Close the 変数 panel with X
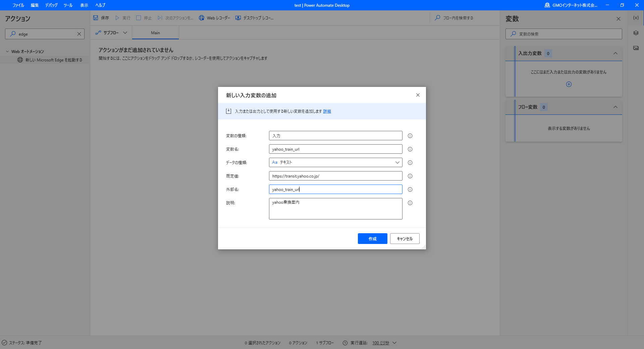This screenshot has height=349, width=644. (619, 19)
